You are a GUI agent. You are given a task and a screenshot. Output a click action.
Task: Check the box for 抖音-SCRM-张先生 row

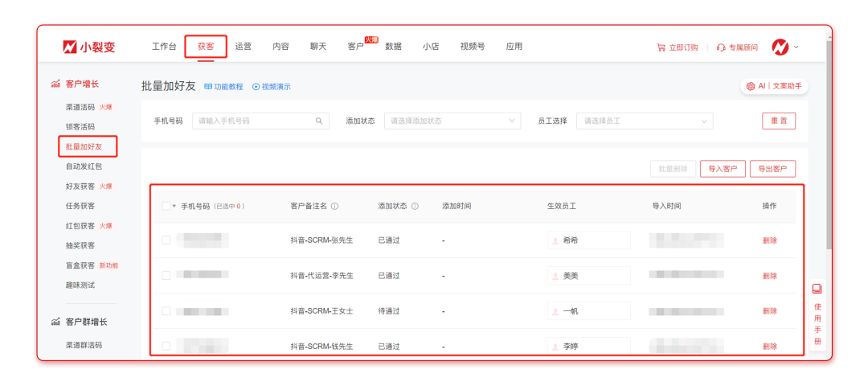(166, 240)
